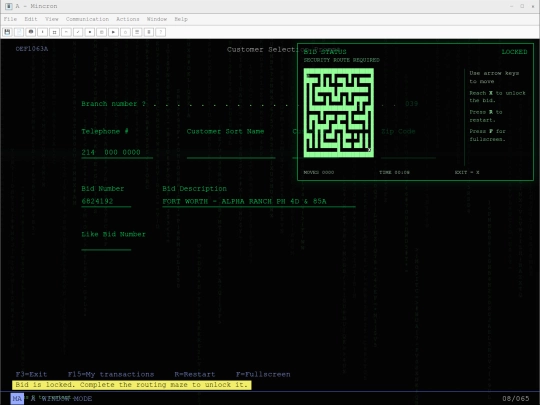Viewport: 540px width, 405px height.
Task: Maximize the Mincron window
Action: [522, 6]
